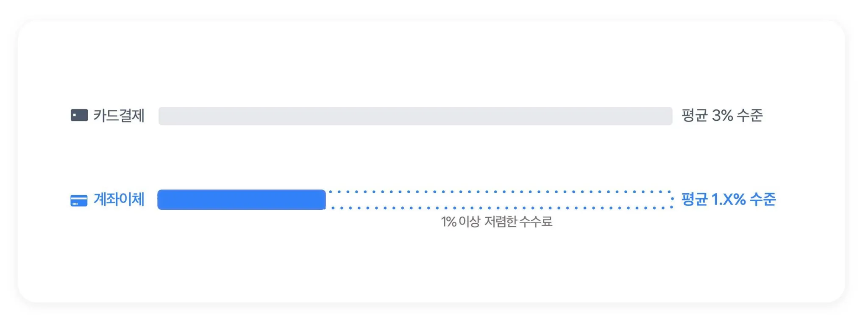This screenshot has width=868, height=322.
Task: Click the word 저렴한 in the caption
Action: [500, 222]
